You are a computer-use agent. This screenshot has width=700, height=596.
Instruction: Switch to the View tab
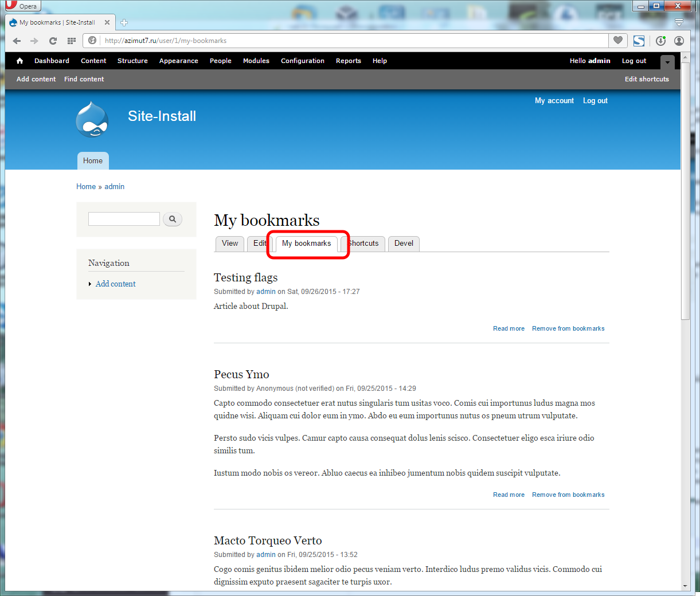(x=230, y=244)
